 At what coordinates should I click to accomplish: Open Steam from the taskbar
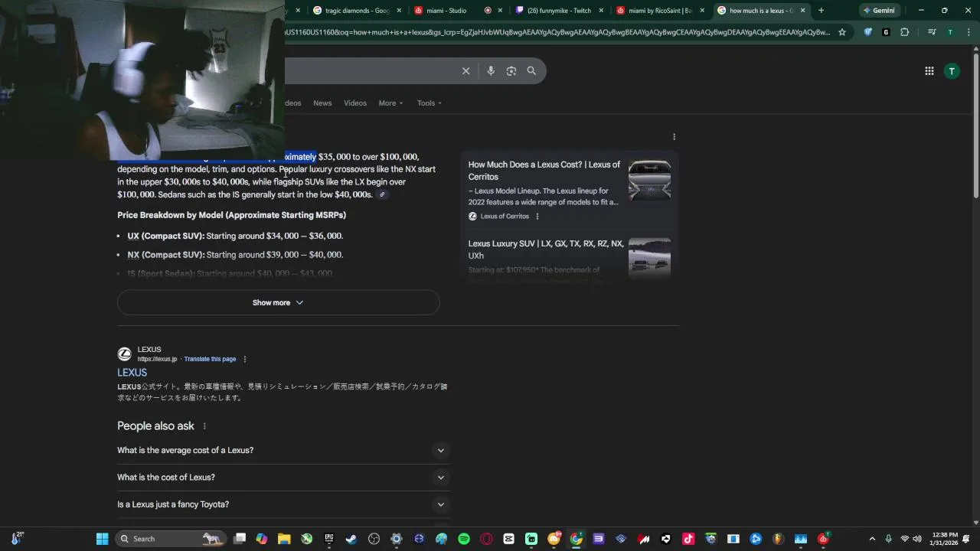pyautogui.click(x=351, y=539)
